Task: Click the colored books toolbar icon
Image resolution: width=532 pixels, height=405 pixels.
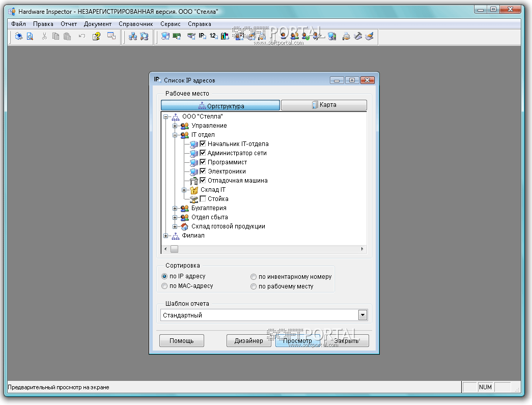Action: [225, 36]
